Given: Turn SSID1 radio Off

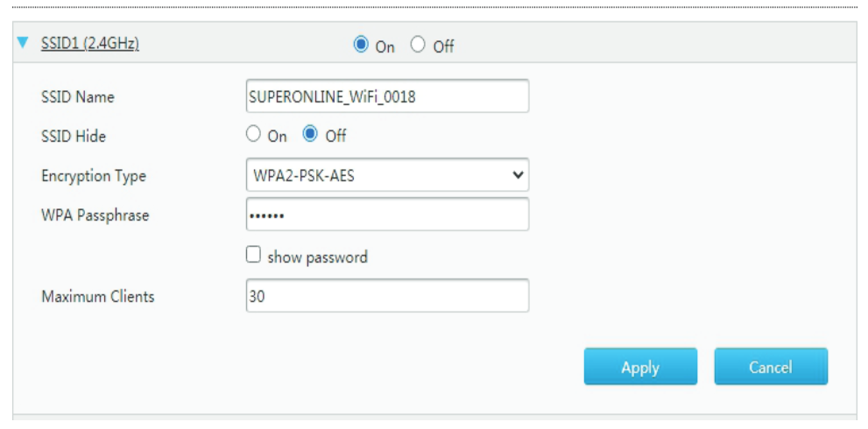Looking at the screenshot, I should coord(417,45).
